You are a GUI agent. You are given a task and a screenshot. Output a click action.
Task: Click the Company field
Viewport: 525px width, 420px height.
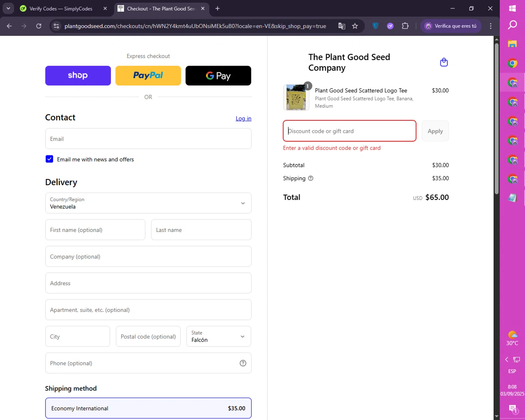point(148,256)
